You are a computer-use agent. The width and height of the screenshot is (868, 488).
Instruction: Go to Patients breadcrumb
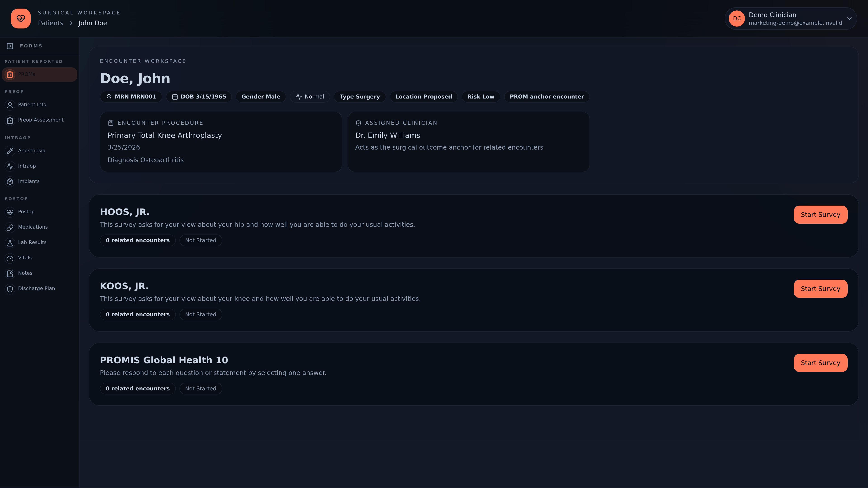(51, 23)
